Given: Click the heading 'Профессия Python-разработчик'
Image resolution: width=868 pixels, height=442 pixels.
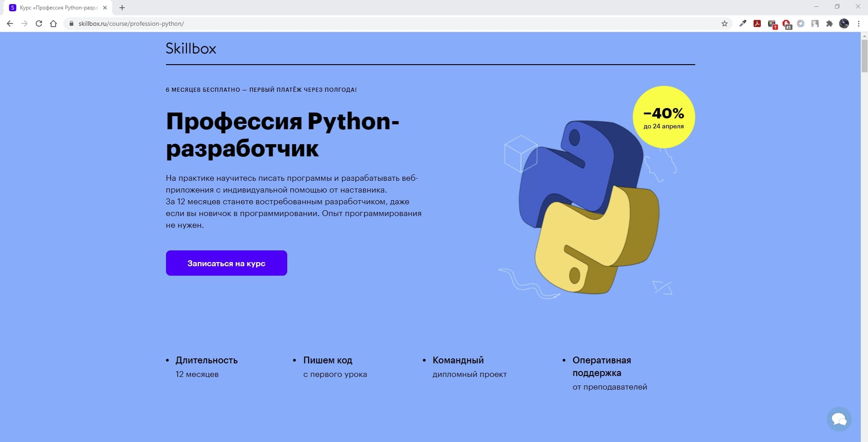Looking at the screenshot, I should point(283,135).
